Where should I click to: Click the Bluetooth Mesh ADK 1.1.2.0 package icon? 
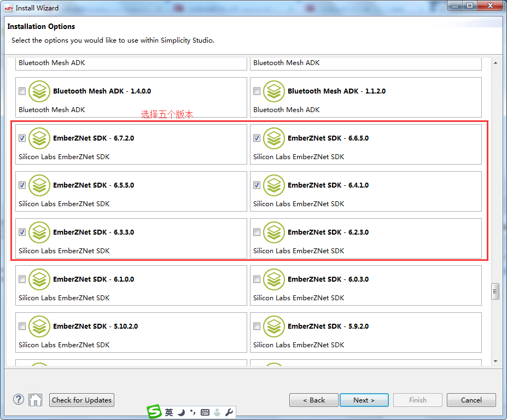(274, 91)
